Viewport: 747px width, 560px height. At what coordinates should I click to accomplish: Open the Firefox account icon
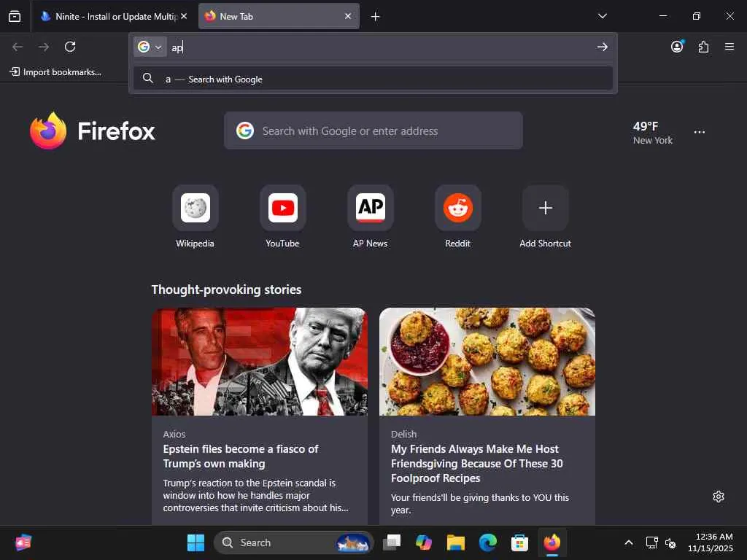pos(677,46)
